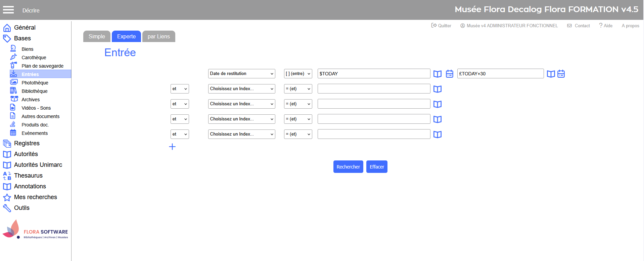Switch to the Simple search tab
Screen dimensions: 644x261
[97, 36]
